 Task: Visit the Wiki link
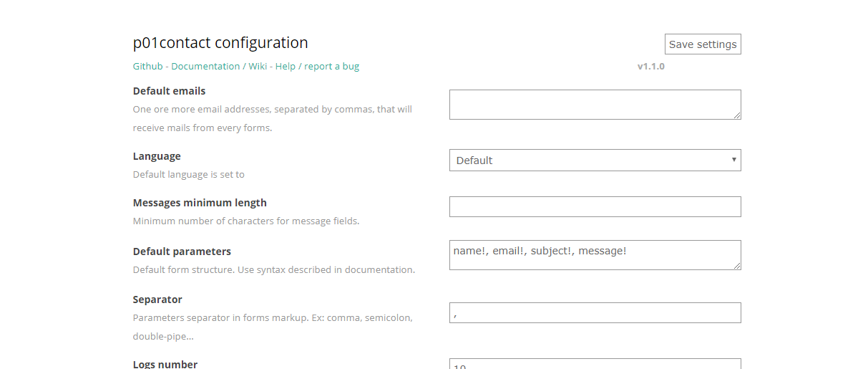click(x=258, y=67)
